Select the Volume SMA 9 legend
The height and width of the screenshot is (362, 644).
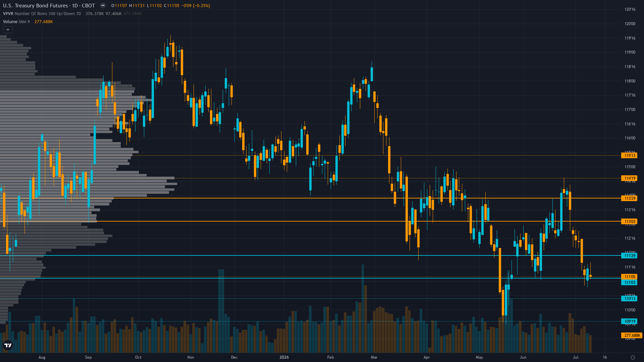[16, 22]
